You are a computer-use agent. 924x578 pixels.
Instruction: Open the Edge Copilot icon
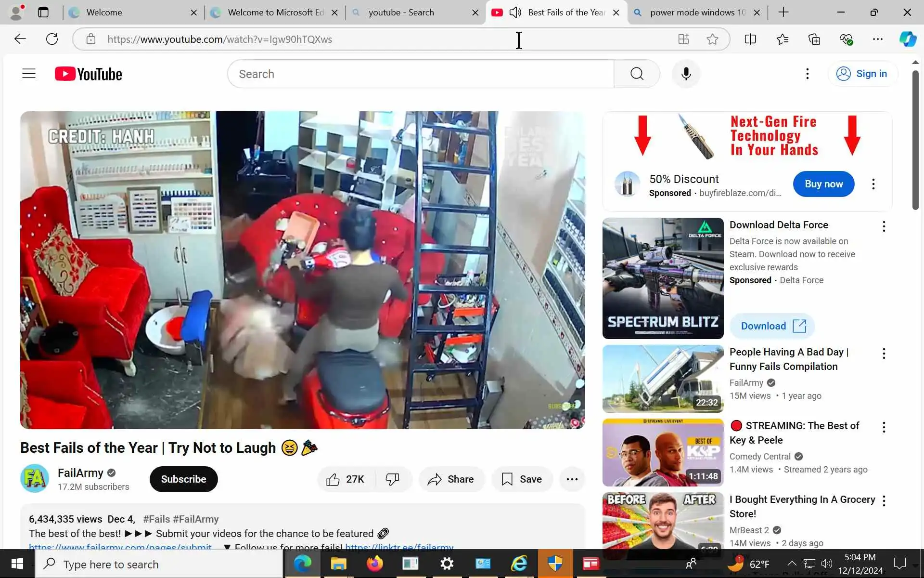908,39
